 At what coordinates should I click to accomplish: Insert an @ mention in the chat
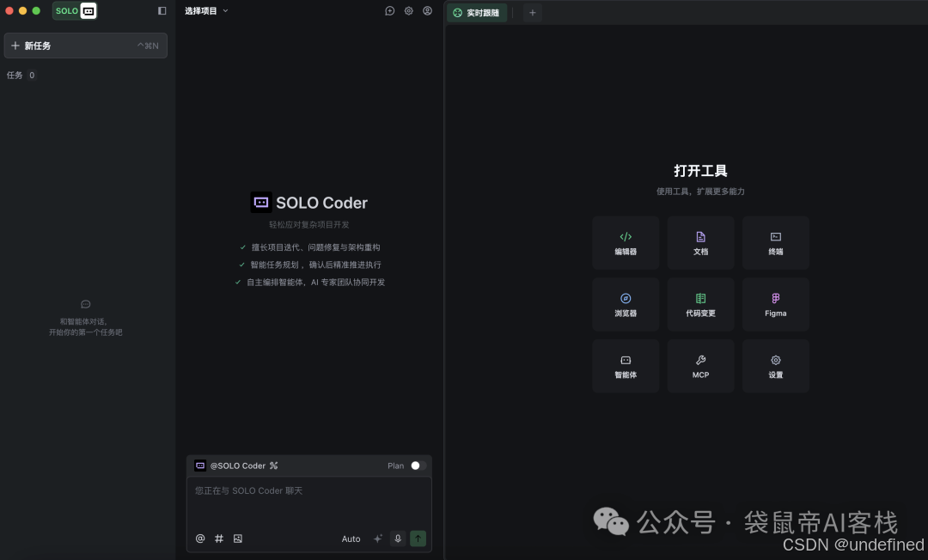199,539
